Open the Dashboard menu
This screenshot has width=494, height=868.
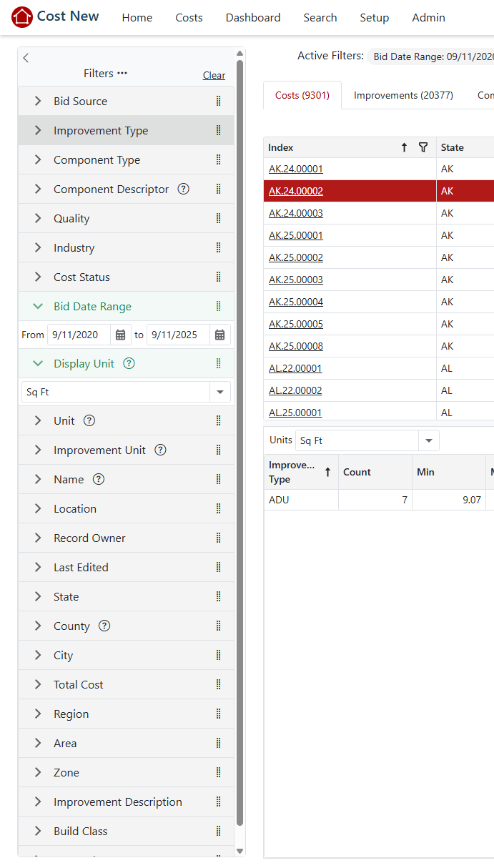pyautogui.click(x=253, y=18)
